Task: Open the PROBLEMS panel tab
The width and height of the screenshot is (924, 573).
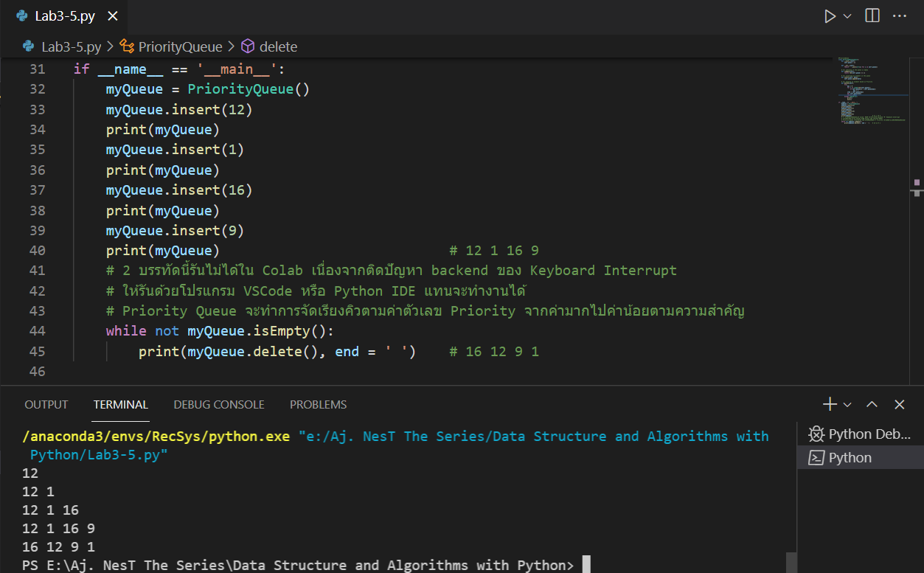Action: click(x=318, y=404)
